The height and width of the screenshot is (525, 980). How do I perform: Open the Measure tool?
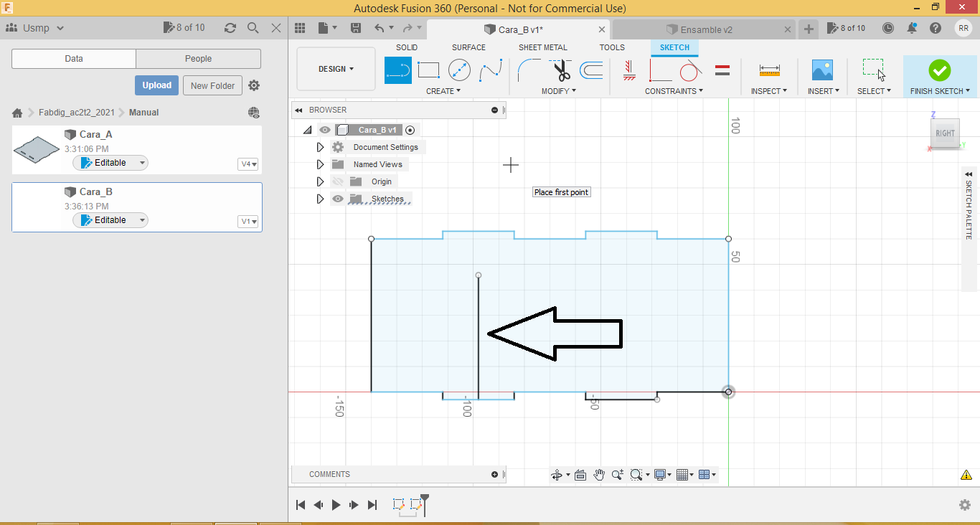(x=769, y=70)
